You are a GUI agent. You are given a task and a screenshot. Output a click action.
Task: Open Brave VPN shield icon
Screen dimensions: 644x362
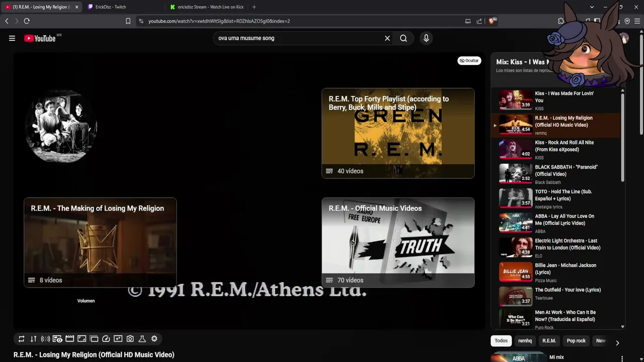coord(627,21)
